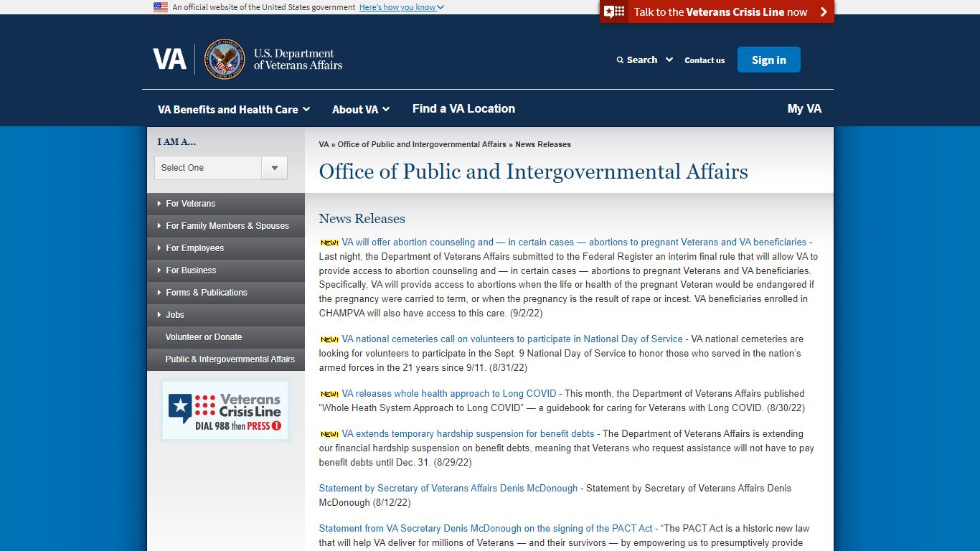
Task: Click the Department of Veterans Affairs seal
Action: (225, 60)
